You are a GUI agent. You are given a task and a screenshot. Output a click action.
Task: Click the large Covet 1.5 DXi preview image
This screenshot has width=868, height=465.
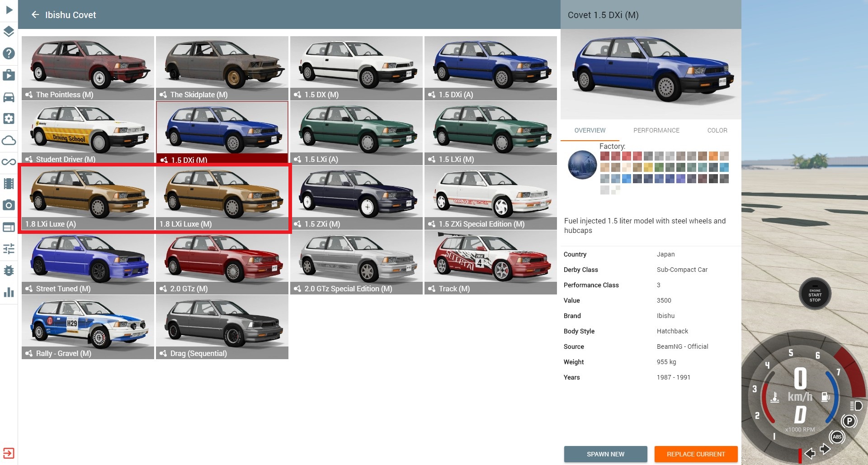pos(651,74)
